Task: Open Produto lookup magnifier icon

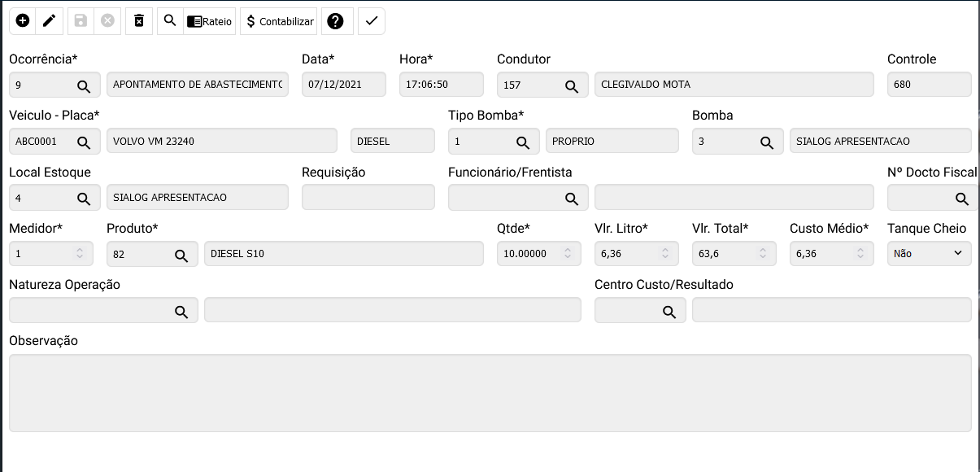Action: click(181, 255)
